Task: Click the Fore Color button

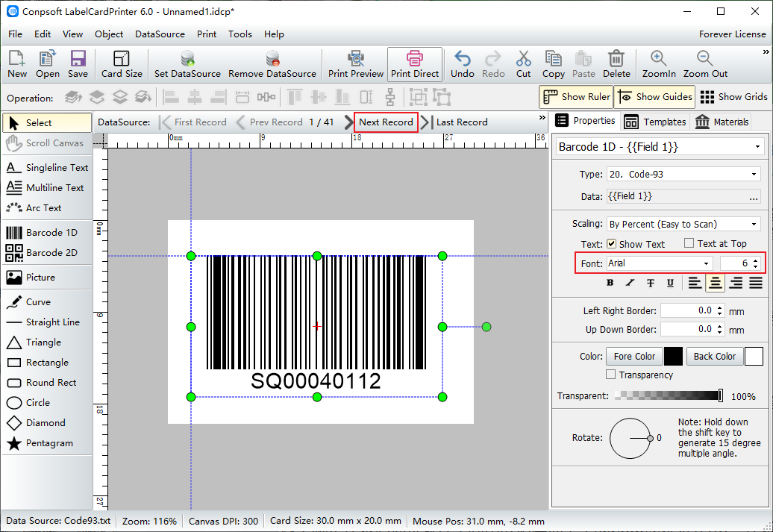Action: coord(634,356)
